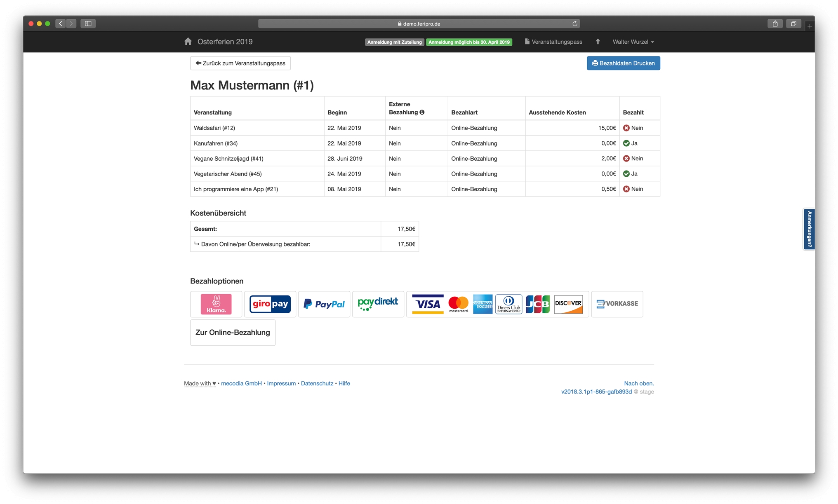The width and height of the screenshot is (838, 504).
Task: Click the info icon beside Externe Bezahlung
Action: [x=422, y=113]
